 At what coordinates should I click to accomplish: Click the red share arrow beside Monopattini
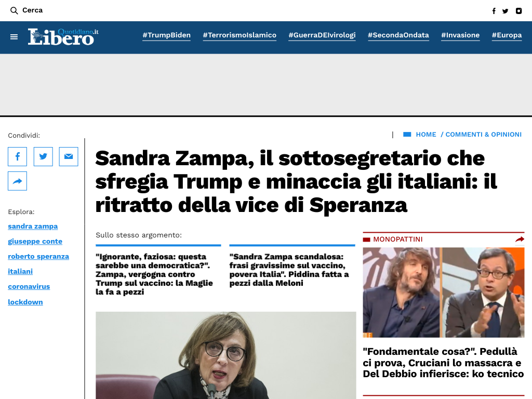[x=520, y=240]
